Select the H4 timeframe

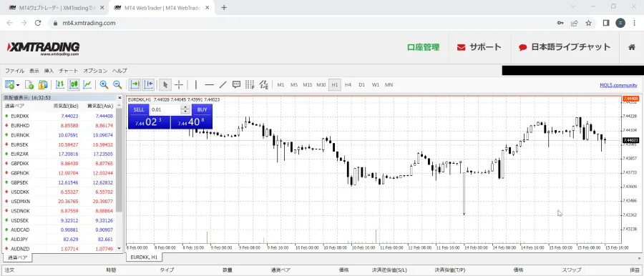click(x=348, y=84)
